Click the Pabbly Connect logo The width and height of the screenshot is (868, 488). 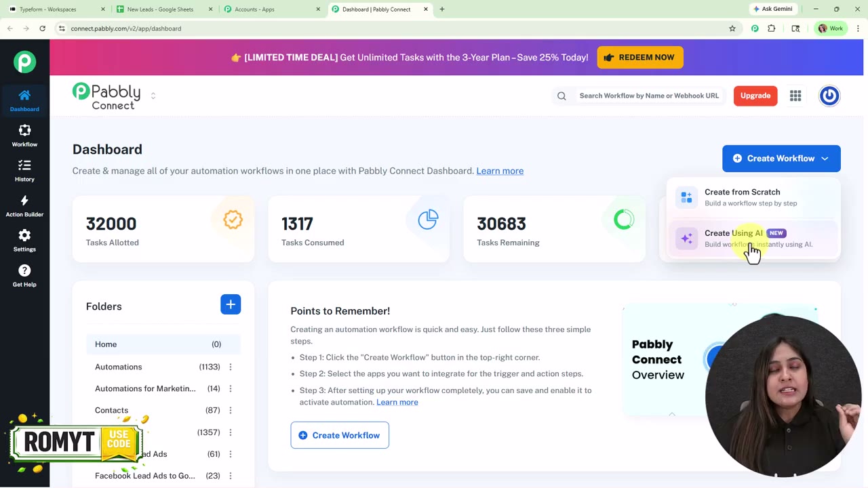(x=106, y=96)
